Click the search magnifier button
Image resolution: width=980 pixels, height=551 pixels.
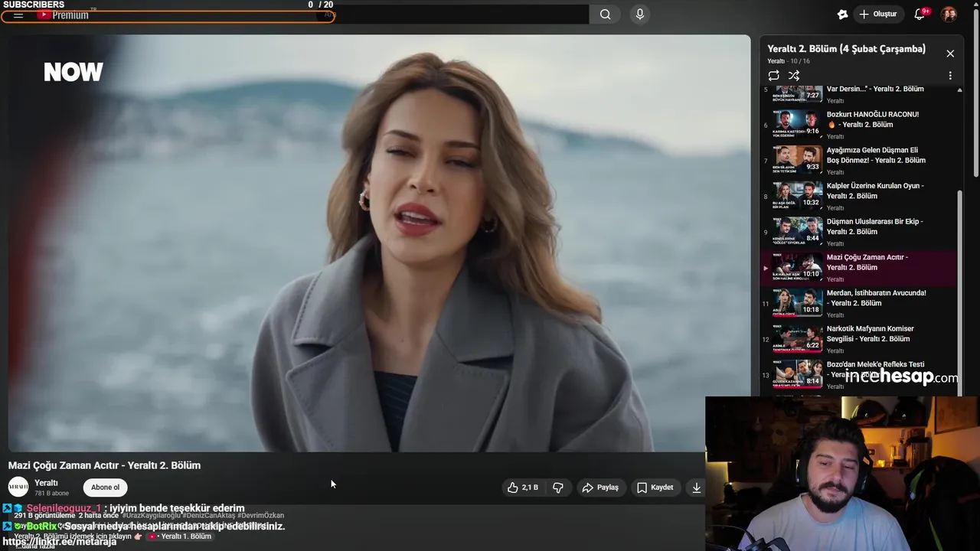coord(605,15)
